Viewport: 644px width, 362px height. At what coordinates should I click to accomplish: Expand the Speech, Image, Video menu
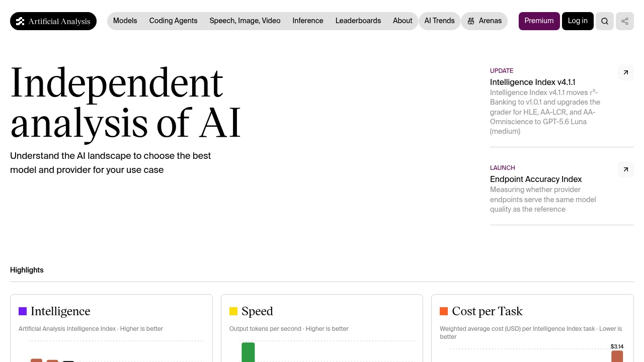[x=245, y=21]
